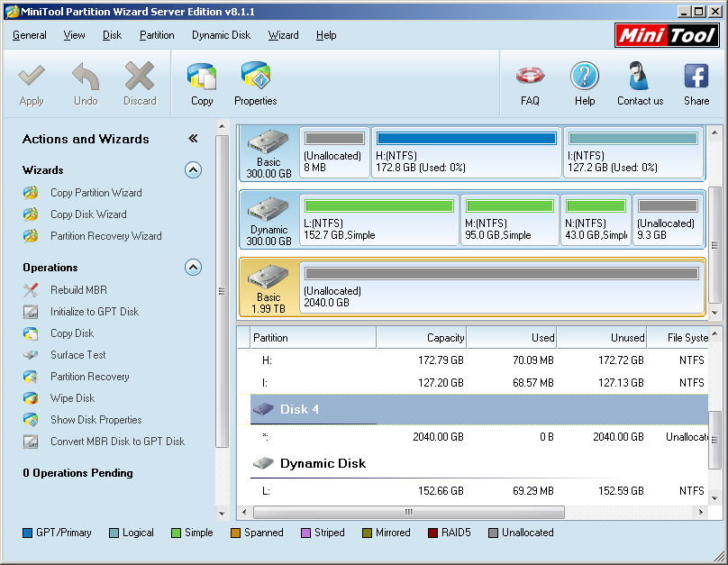Screen dimensions: 728x565
Task: Click the GPT/Primary blue legend swatch
Action: pyautogui.click(x=27, y=533)
